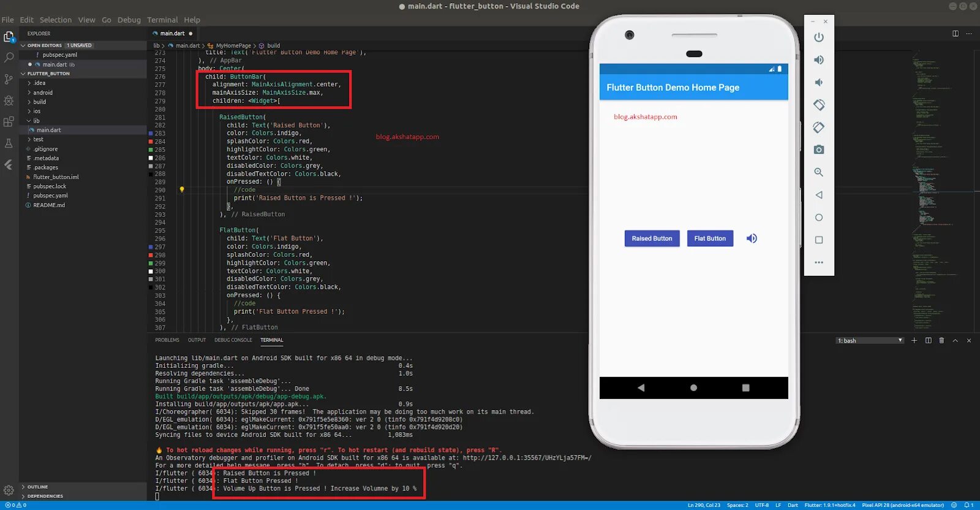This screenshot has height=510, width=980.
Task: Open README.md in the file tree
Action: pos(49,205)
